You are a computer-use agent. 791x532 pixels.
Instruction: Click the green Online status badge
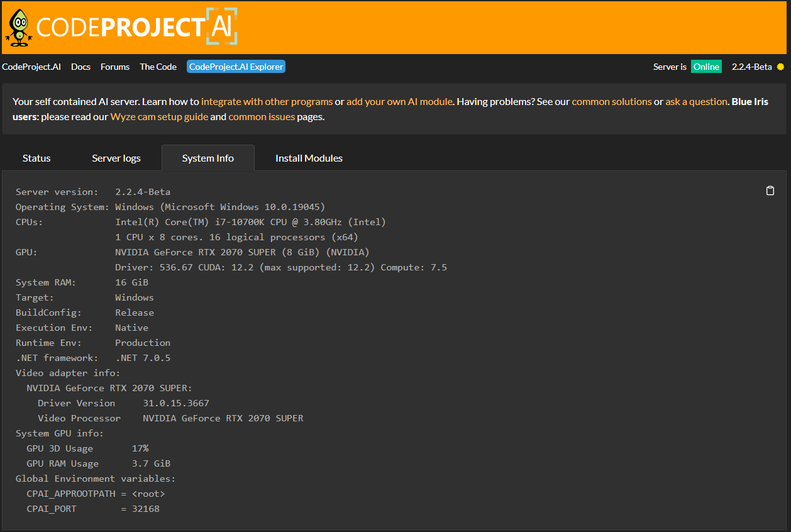pos(706,67)
